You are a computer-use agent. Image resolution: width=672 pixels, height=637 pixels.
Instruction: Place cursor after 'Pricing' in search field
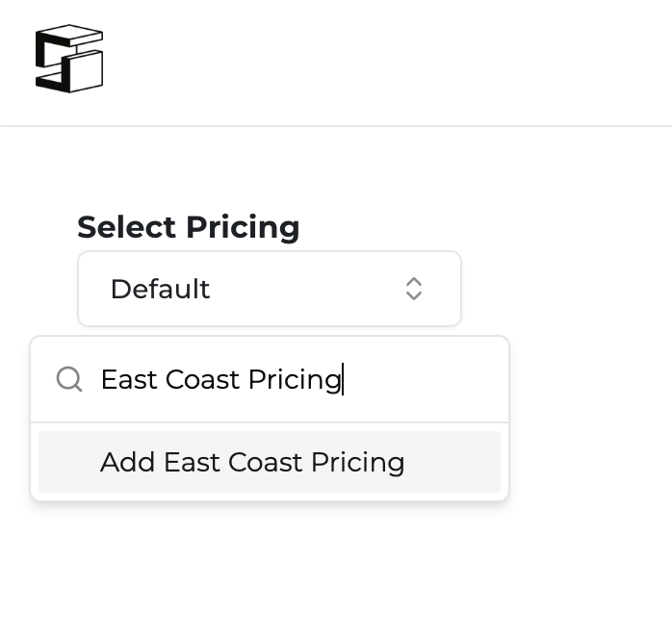[343, 379]
